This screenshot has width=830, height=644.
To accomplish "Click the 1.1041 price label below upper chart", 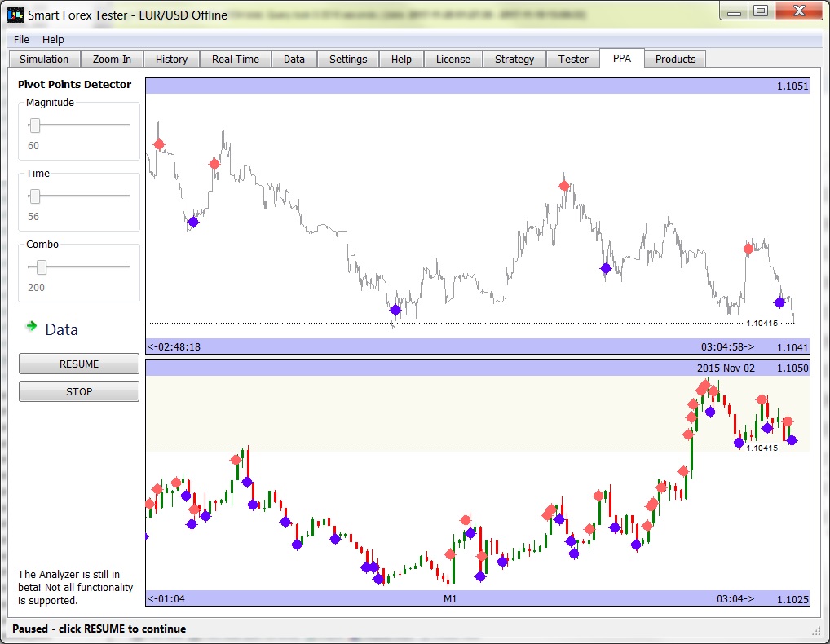I will pyautogui.click(x=792, y=347).
